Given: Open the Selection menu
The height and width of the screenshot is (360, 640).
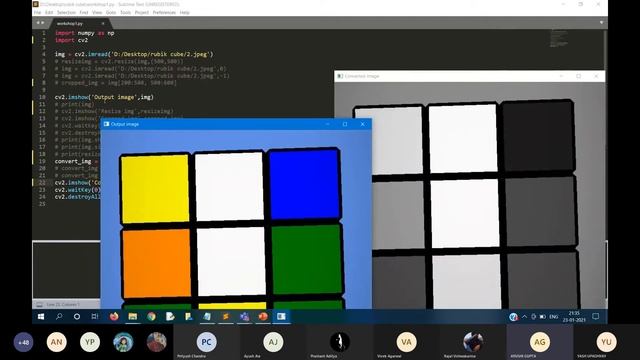Looking at the screenshot, I should [66, 13].
